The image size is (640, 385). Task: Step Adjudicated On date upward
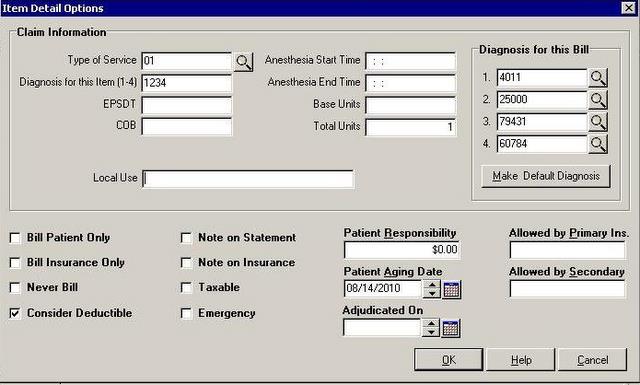431,323
